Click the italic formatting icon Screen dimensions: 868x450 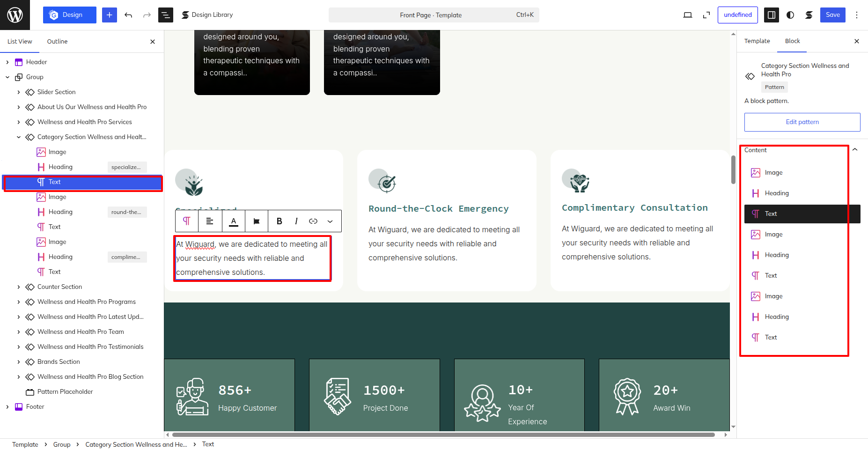[x=296, y=221]
